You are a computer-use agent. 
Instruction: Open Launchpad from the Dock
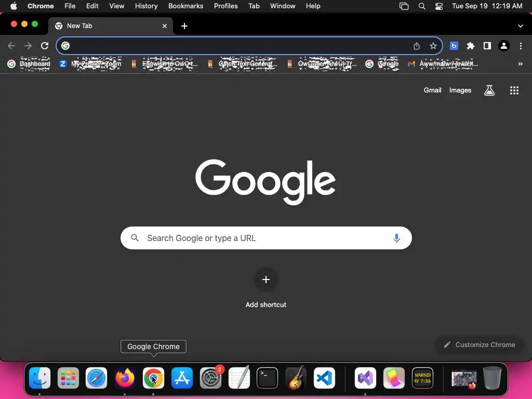(68, 378)
